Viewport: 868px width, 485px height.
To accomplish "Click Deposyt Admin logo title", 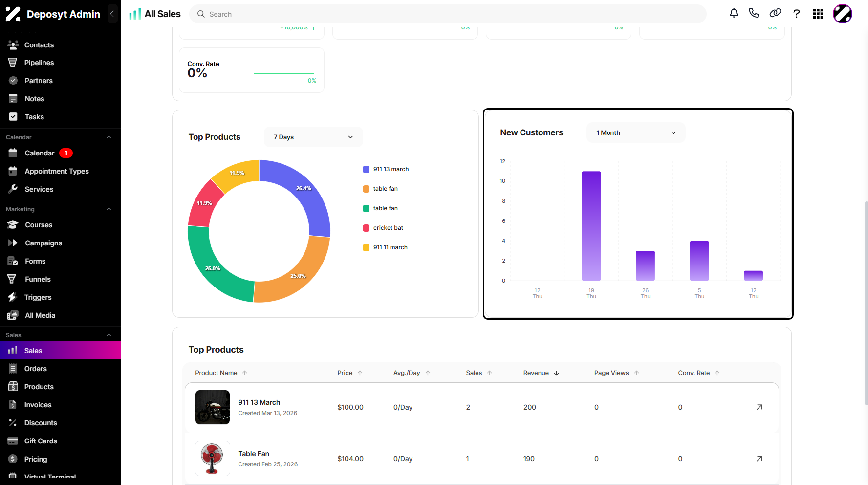I will [x=64, y=14].
